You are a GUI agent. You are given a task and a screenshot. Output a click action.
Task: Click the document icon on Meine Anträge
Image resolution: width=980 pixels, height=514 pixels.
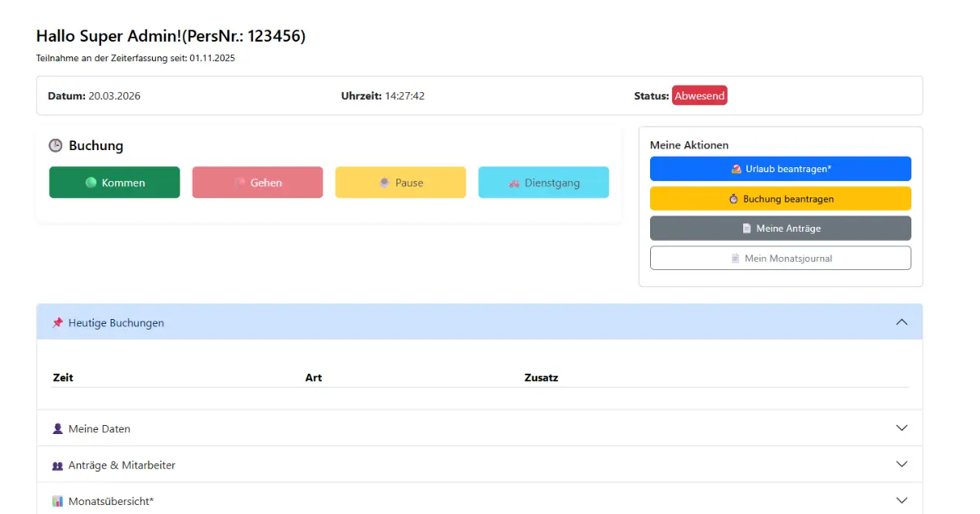coord(746,228)
